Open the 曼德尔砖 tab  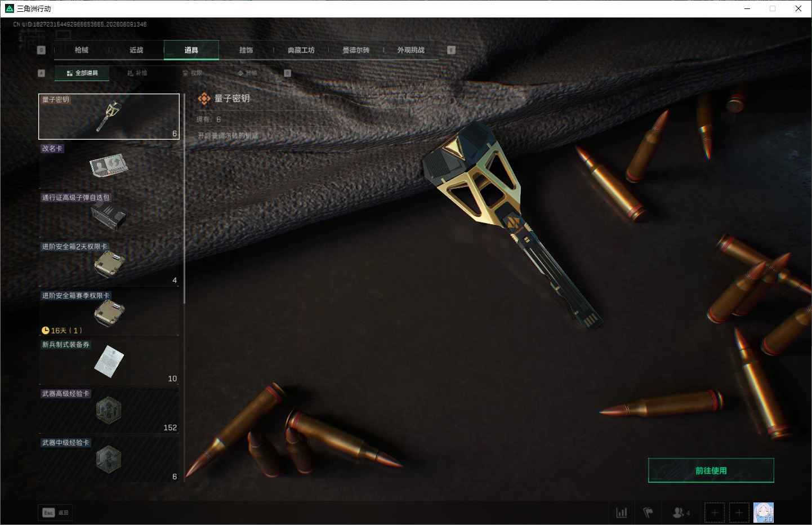(356, 50)
